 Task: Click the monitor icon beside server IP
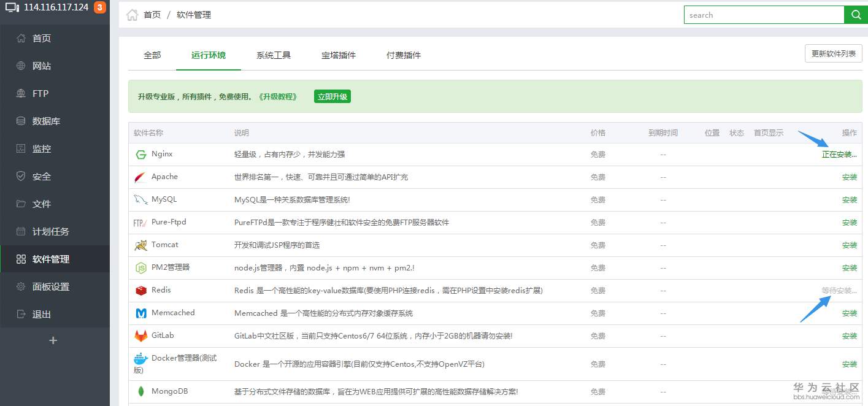(x=12, y=8)
